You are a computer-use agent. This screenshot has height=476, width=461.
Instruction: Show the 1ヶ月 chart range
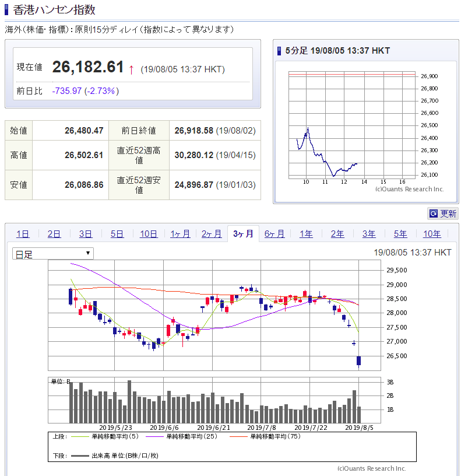pyautogui.click(x=180, y=234)
